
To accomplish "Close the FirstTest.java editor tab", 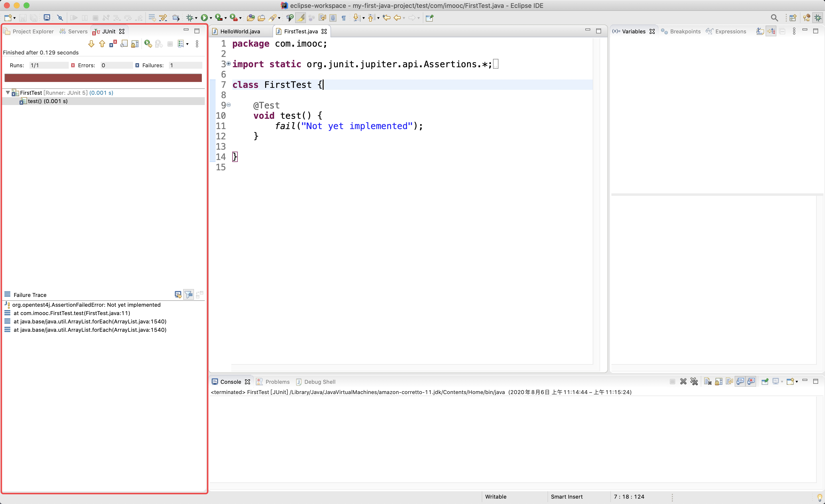I will click(x=324, y=31).
